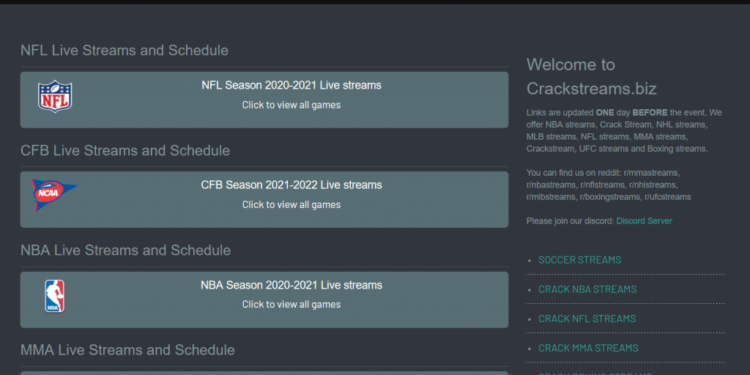The width and height of the screenshot is (750, 375).
Task: Go to CRACK NBA STREAMS in sidebar
Action: tap(587, 289)
